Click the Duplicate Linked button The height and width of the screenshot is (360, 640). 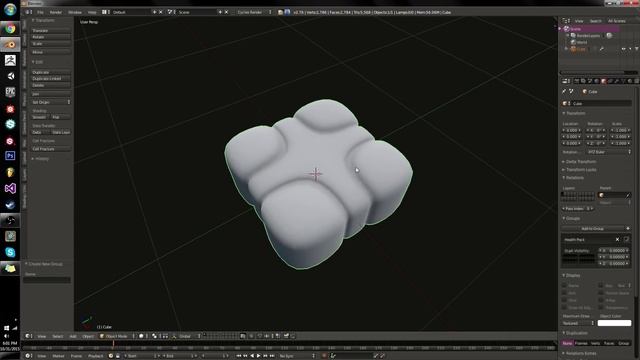click(x=51, y=79)
